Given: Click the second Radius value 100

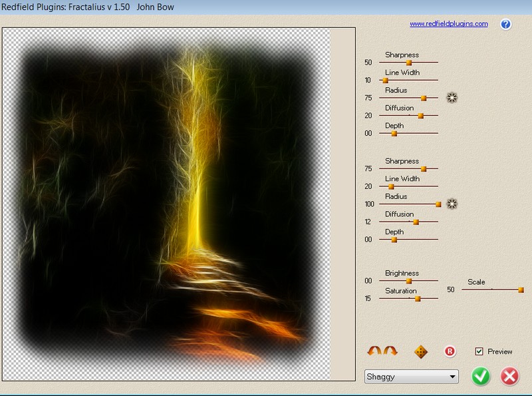Looking at the screenshot, I should click(370, 204).
